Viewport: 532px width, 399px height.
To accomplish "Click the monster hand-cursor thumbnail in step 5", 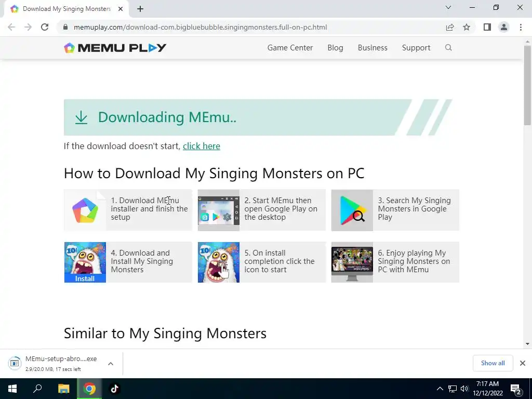I will 219,262.
